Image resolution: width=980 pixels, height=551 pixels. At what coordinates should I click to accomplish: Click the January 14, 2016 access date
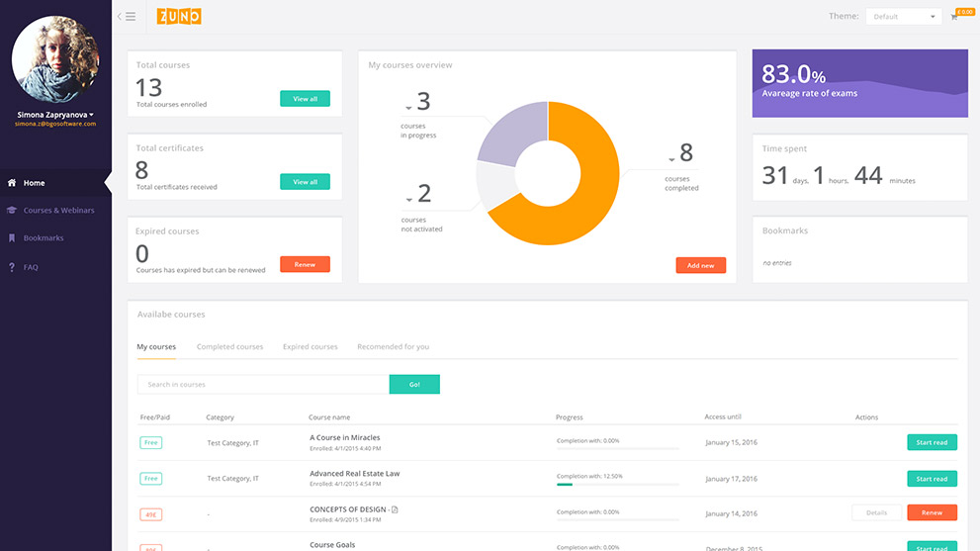pyautogui.click(x=731, y=513)
